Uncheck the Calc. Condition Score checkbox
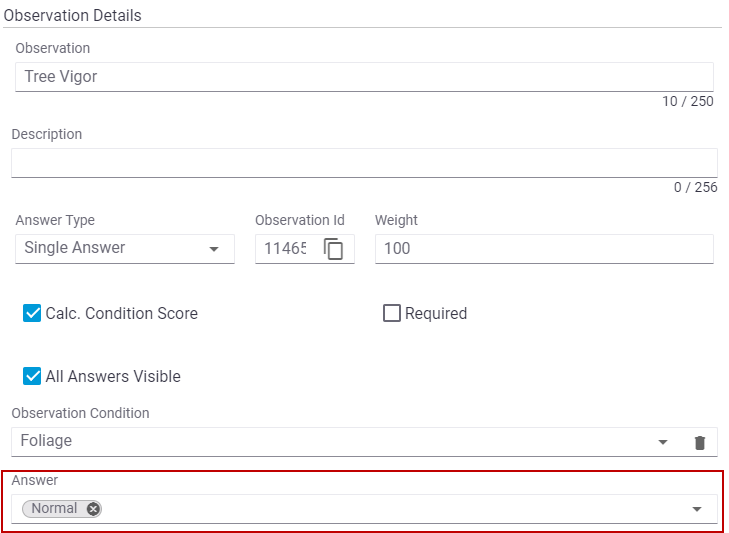Viewport: 729px width, 533px height. 32,314
